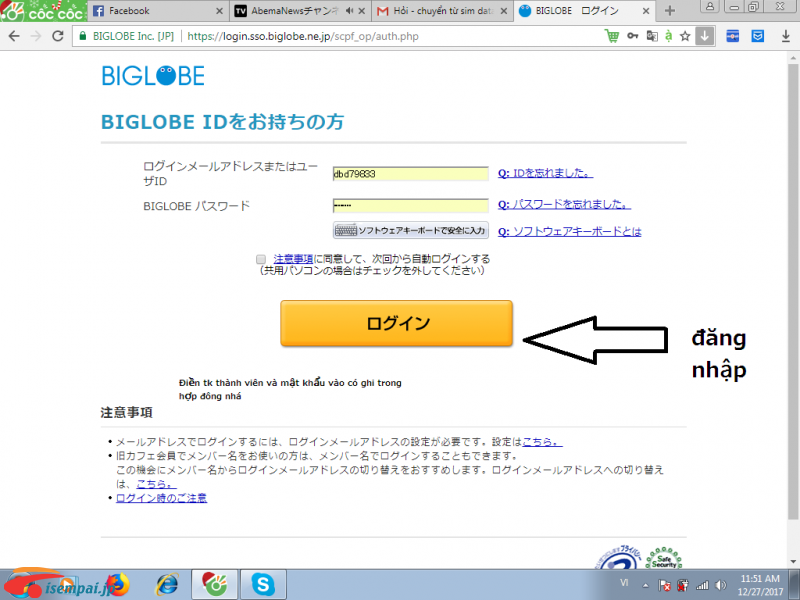Click the user ID input field
Image resolution: width=800 pixels, height=600 pixels.
coord(411,174)
